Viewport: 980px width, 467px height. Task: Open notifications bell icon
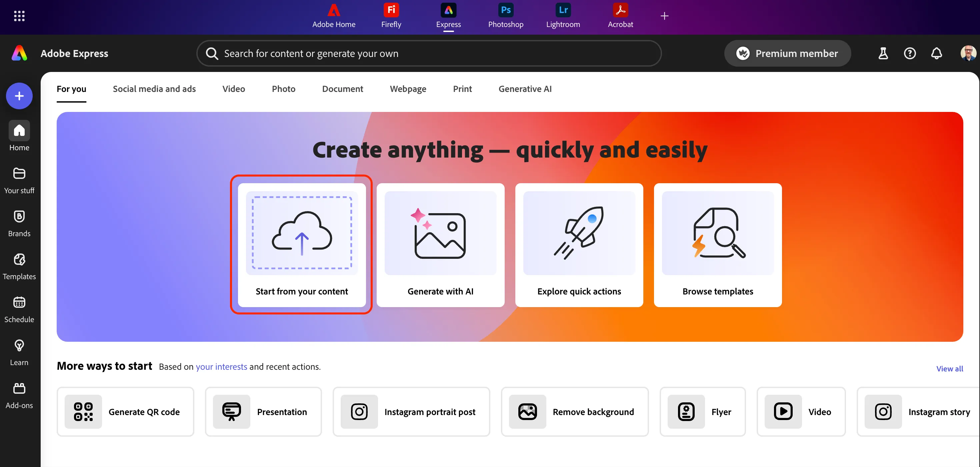(936, 53)
